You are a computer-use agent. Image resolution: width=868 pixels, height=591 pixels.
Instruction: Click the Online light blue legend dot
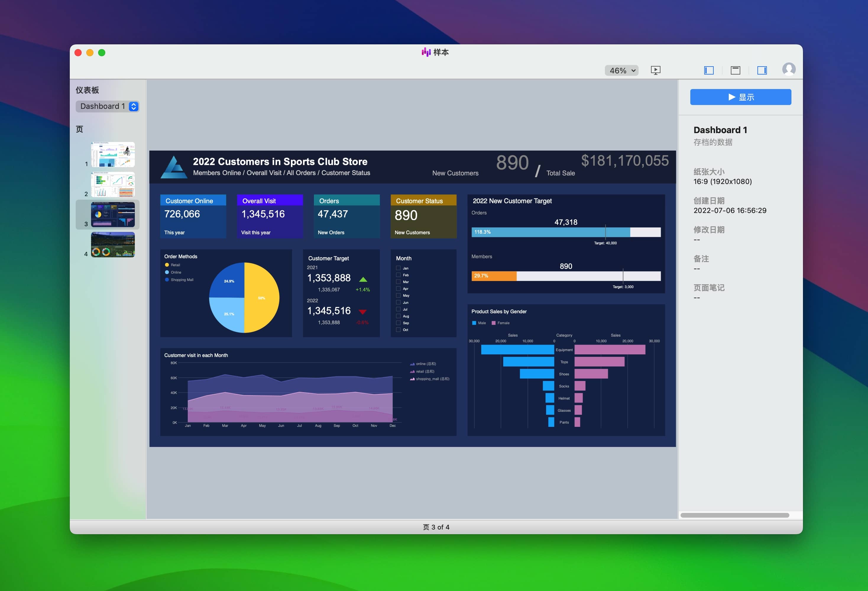[167, 272]
